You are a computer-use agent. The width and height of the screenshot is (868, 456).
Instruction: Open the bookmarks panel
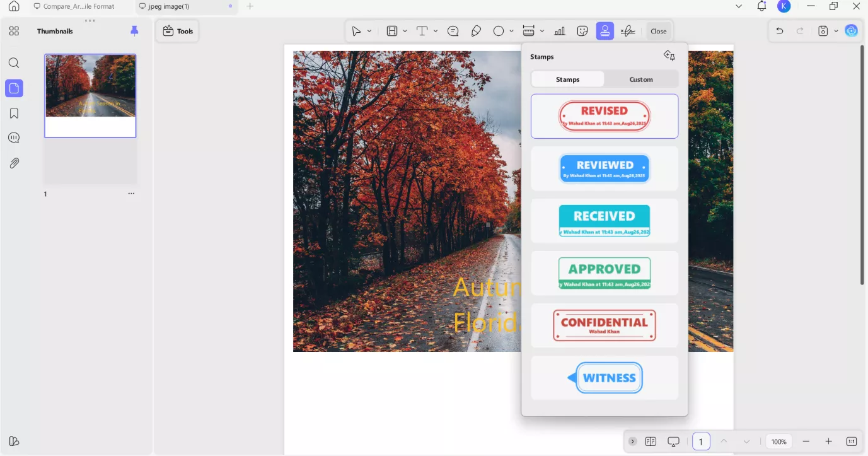pyautogui.click(x=14, y=114)
